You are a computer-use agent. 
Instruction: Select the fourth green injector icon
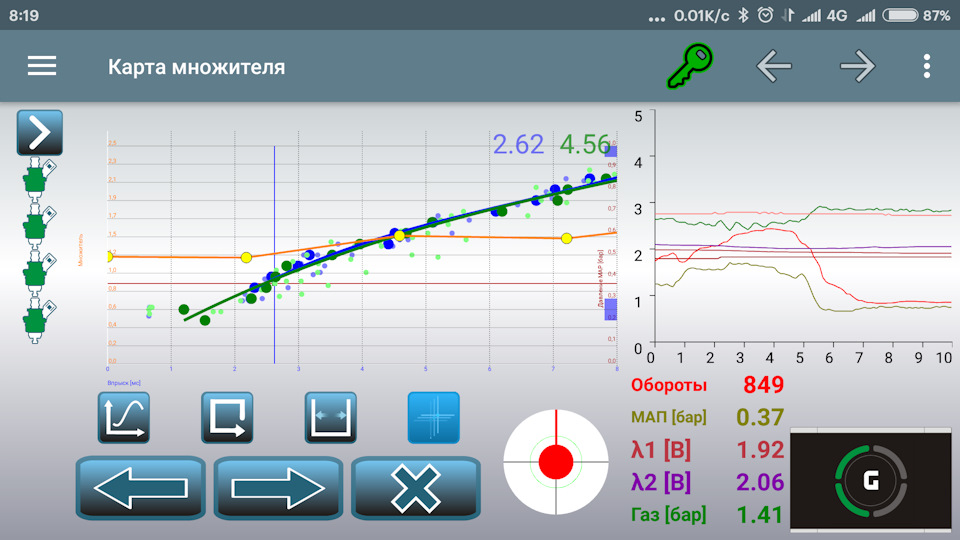coord(38,322)
